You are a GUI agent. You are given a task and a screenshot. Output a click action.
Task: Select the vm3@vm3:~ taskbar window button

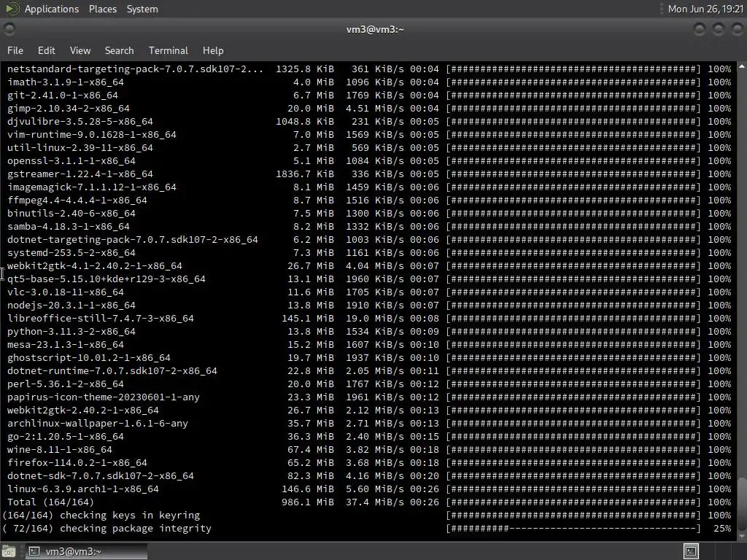[x=86, y=551]
